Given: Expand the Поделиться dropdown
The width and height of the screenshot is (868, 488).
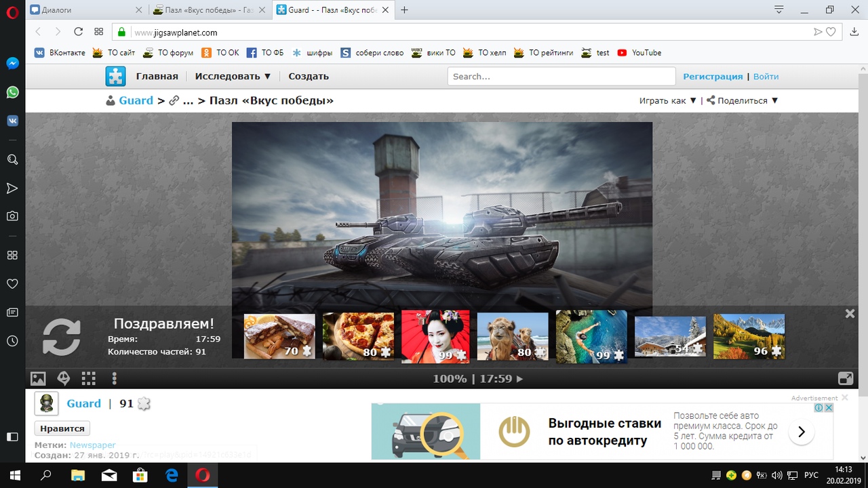Looking at the screenshot, I should [x=743, y=100].
